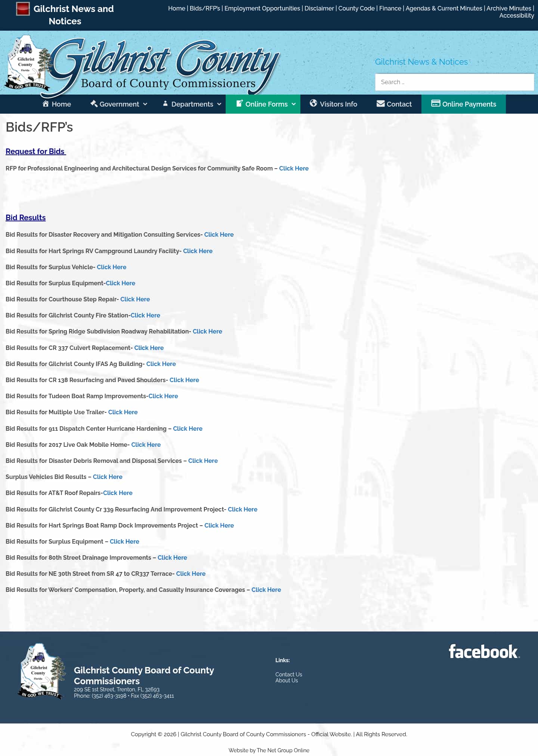538x756 pixels.
Task: Click Here for NE 30th Street results
Action: click(x=191, y=574)
